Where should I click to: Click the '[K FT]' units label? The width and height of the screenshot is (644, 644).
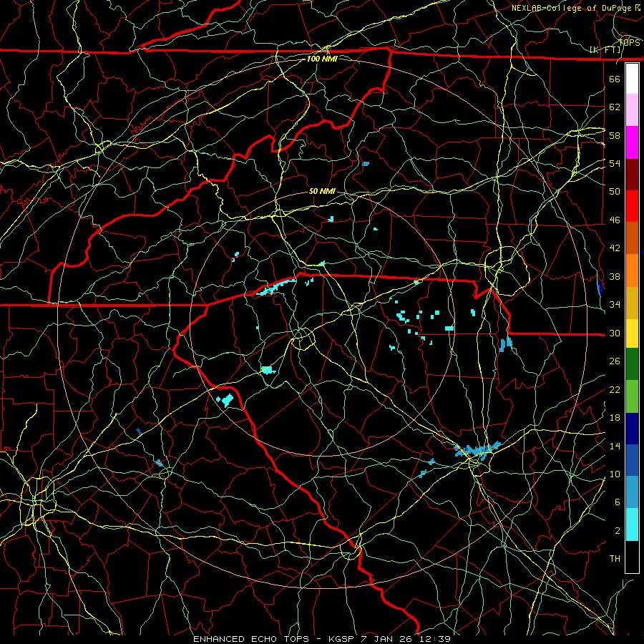coord(605,50)
